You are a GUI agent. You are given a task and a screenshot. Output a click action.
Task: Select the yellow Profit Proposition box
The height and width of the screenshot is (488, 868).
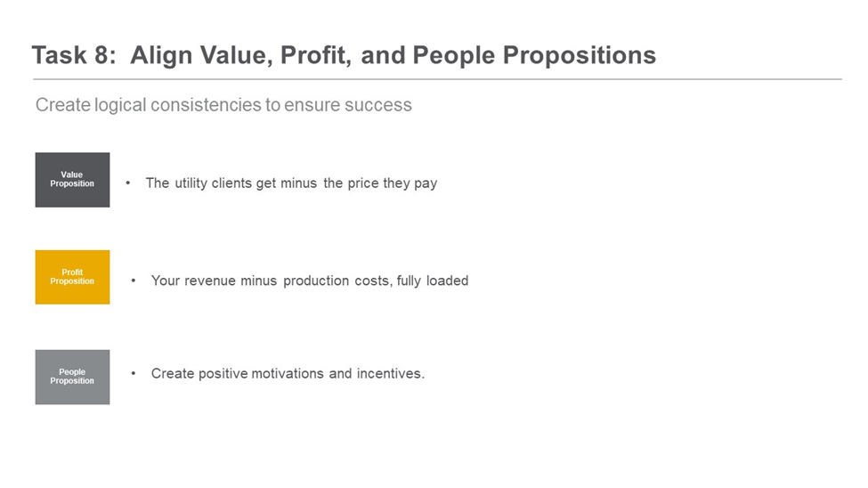(x=72, y=277)
